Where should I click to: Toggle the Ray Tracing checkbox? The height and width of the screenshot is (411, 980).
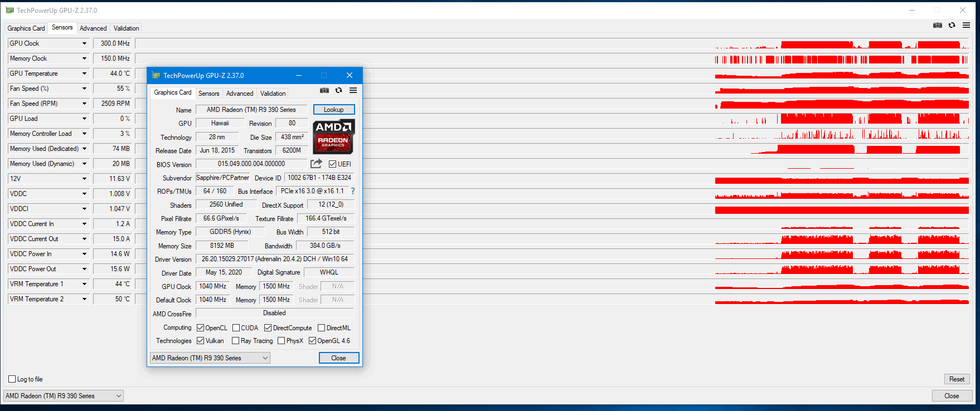coord(235,341)
